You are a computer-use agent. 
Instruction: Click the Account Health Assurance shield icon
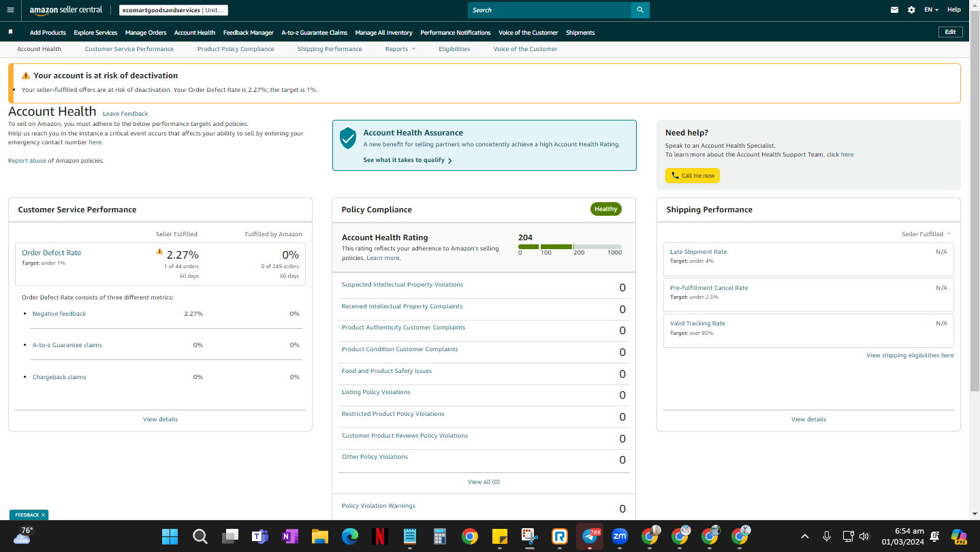pos(348,137)
